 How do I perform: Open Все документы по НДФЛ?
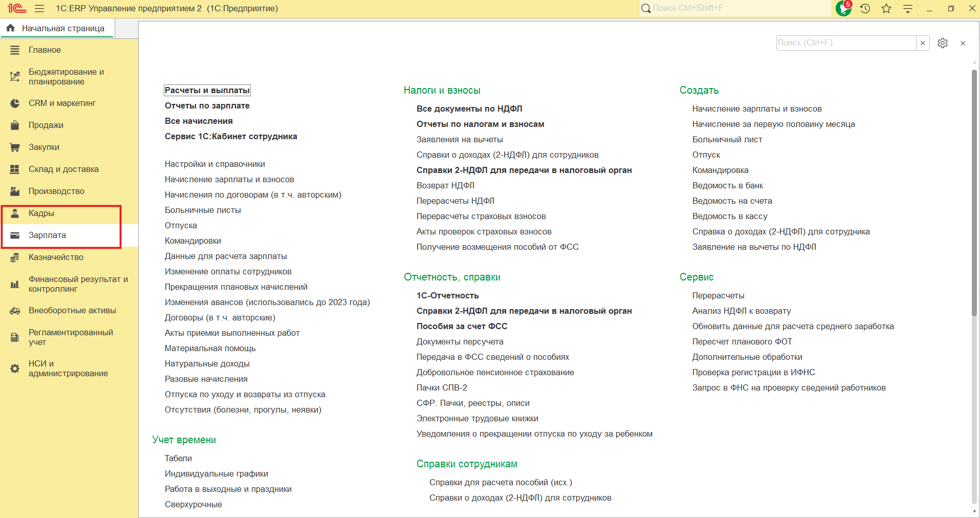pyautogui.click(x=469, y=109)
